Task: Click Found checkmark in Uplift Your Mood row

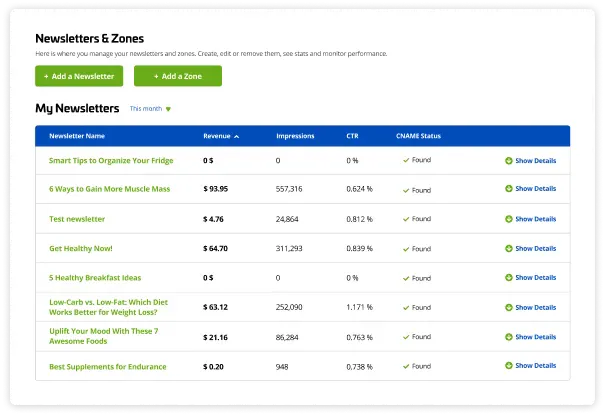Action: point(406,337)
